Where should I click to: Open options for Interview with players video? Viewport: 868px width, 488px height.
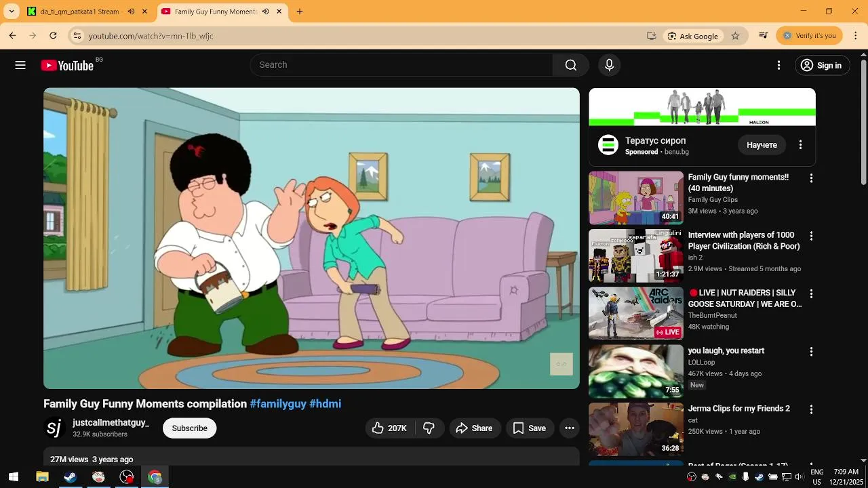811,236
